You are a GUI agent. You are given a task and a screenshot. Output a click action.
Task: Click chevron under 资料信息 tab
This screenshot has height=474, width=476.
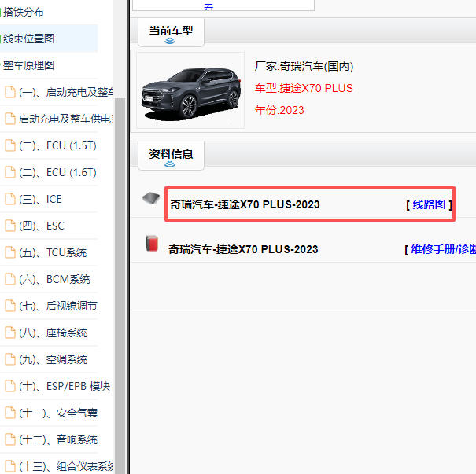170,164
